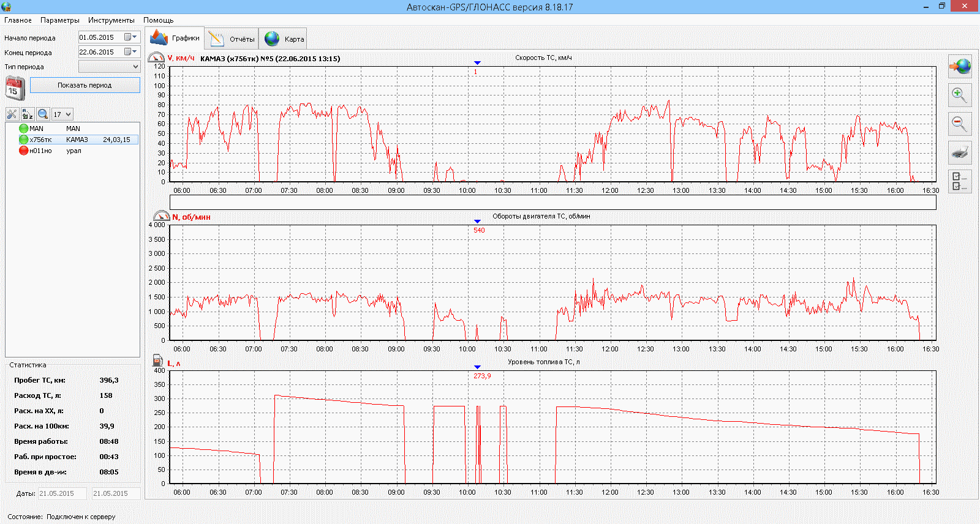The height and width of the screenshot is (524, 980).
Task: Click the magnifier search icon above vehicle list
Action: 43,114
